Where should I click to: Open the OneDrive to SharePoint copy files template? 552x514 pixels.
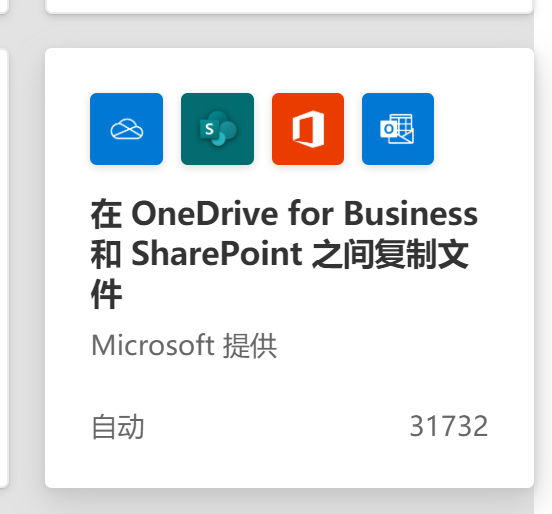(289, 268)
